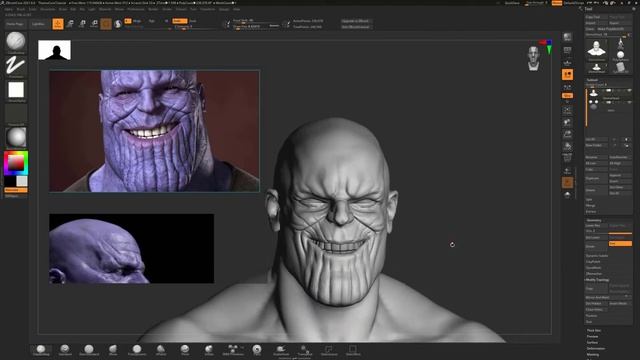Viewport: 640px width, 360px height.
Task: Click the head orientation preview in viewport
Action: (533, 58)
